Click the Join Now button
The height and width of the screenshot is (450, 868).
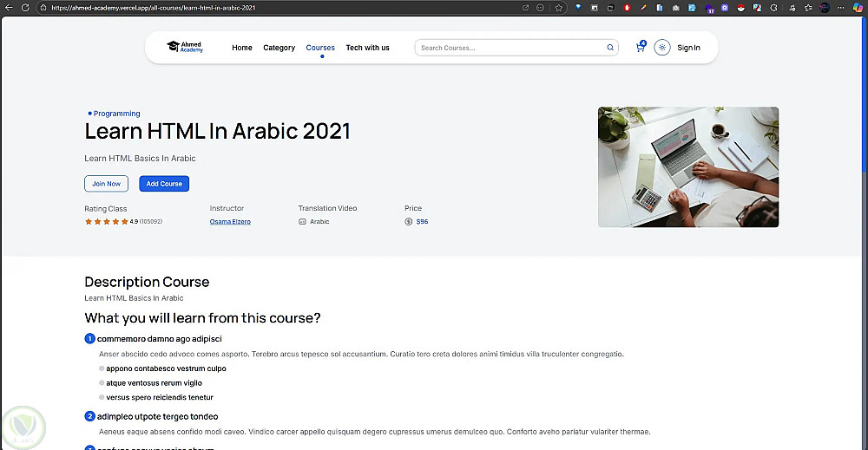(x=106, y=184)
